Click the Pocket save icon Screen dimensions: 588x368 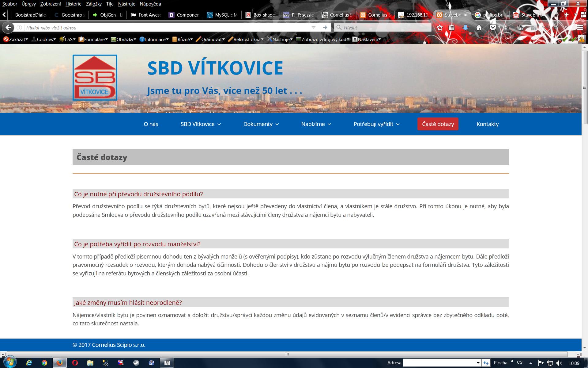[493, 28]
